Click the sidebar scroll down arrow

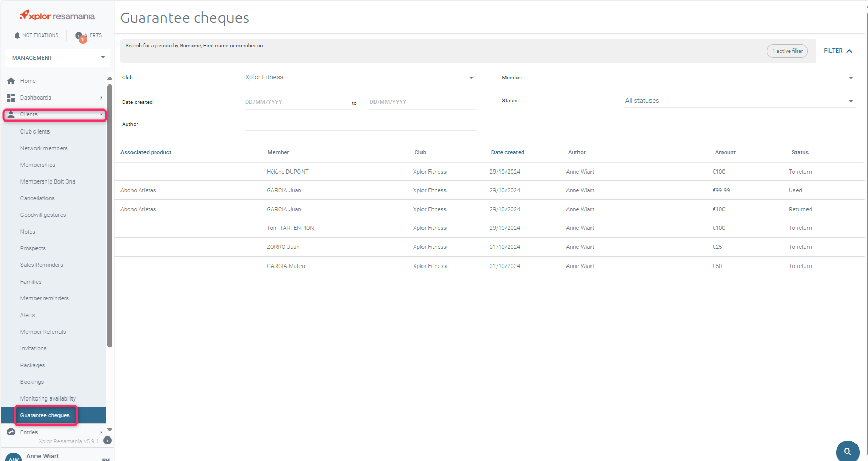110,430
